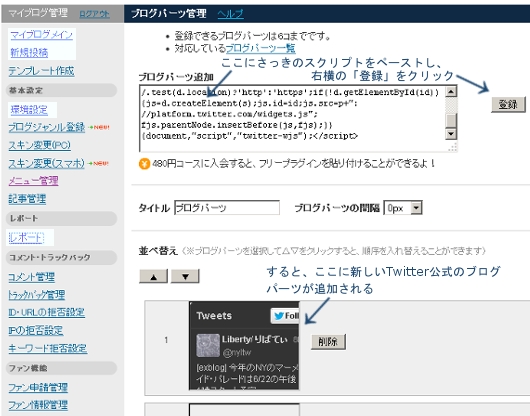Click the 並べ替え label

[158, 251]
